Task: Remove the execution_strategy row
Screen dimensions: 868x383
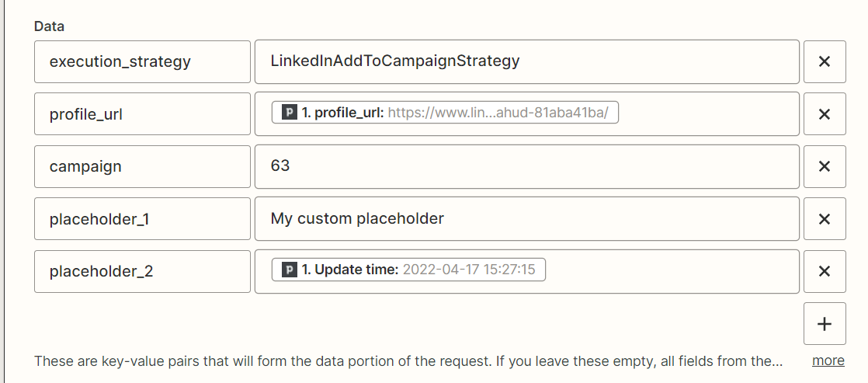Action: coord(825,61)
